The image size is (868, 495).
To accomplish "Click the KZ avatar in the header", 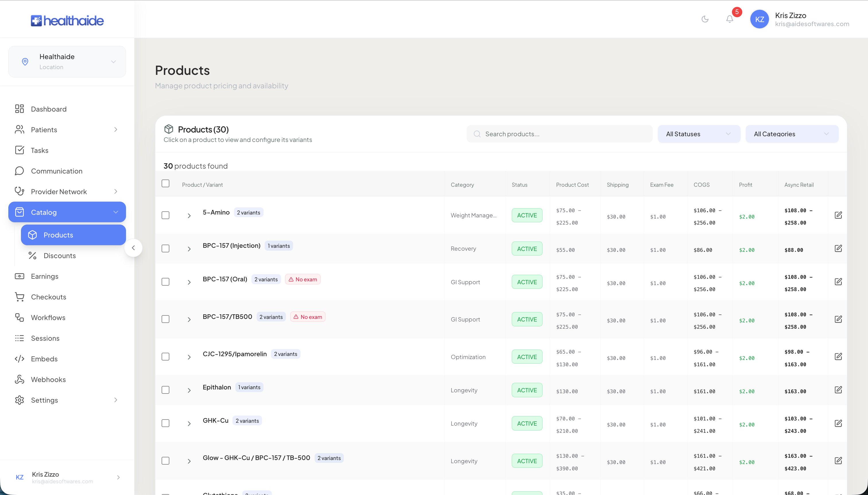I will (x=759, y=19).
